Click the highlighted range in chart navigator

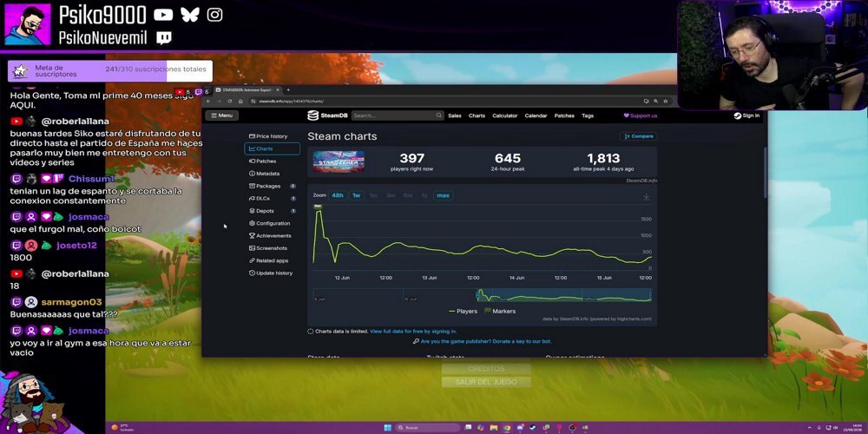click(564, 296)
